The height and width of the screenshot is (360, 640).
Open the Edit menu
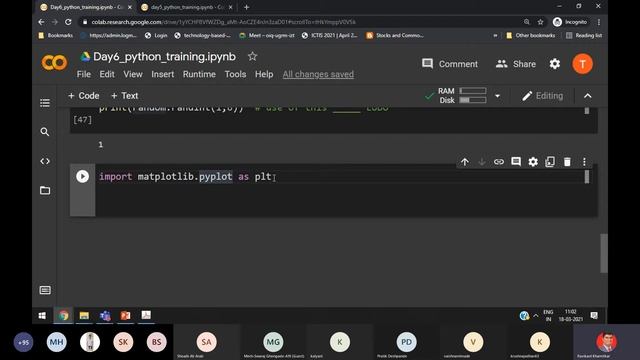(x=107, y=74)
